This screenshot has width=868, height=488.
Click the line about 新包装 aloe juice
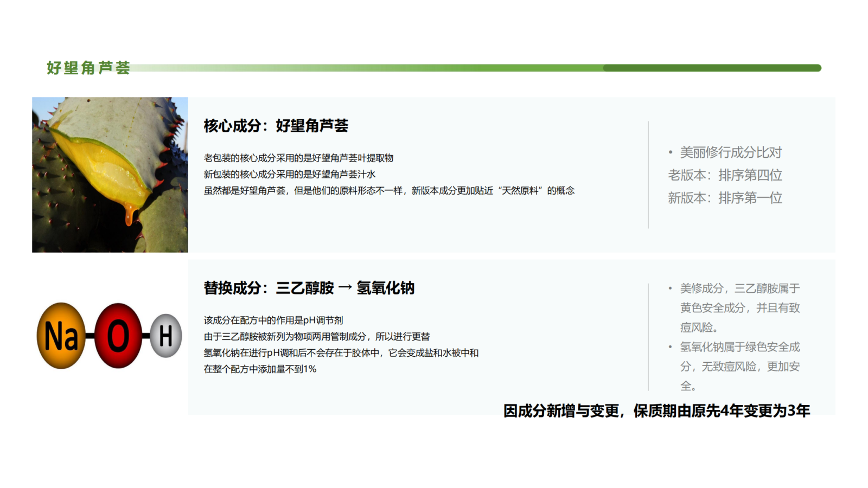pos(289,174)
